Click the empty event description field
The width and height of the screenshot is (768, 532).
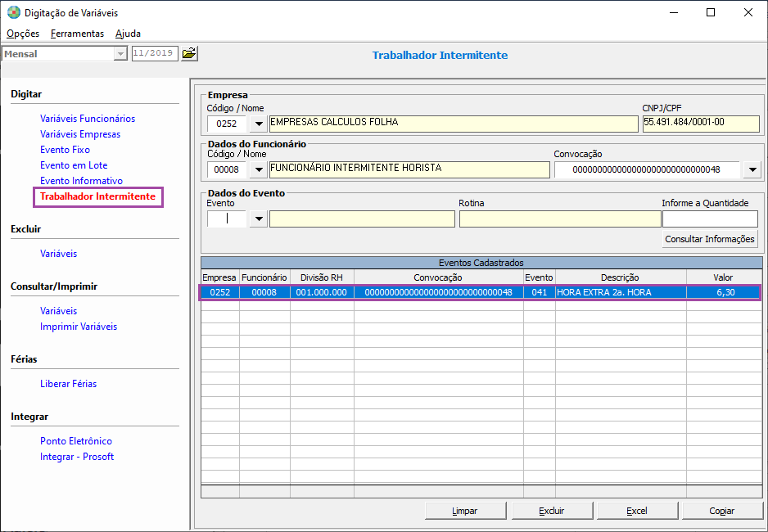pos(362,219)
